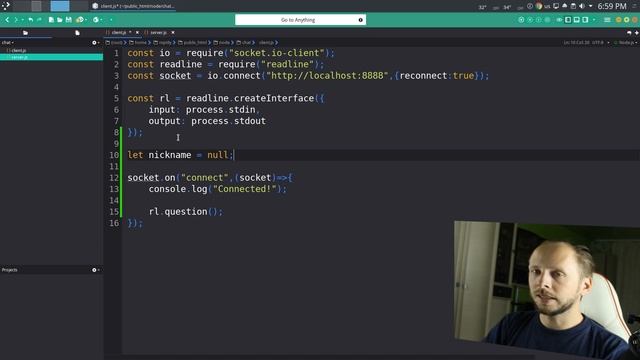Switch to the client.js editor tab
This screenshot has height=360, width=640.
(119, 32)
